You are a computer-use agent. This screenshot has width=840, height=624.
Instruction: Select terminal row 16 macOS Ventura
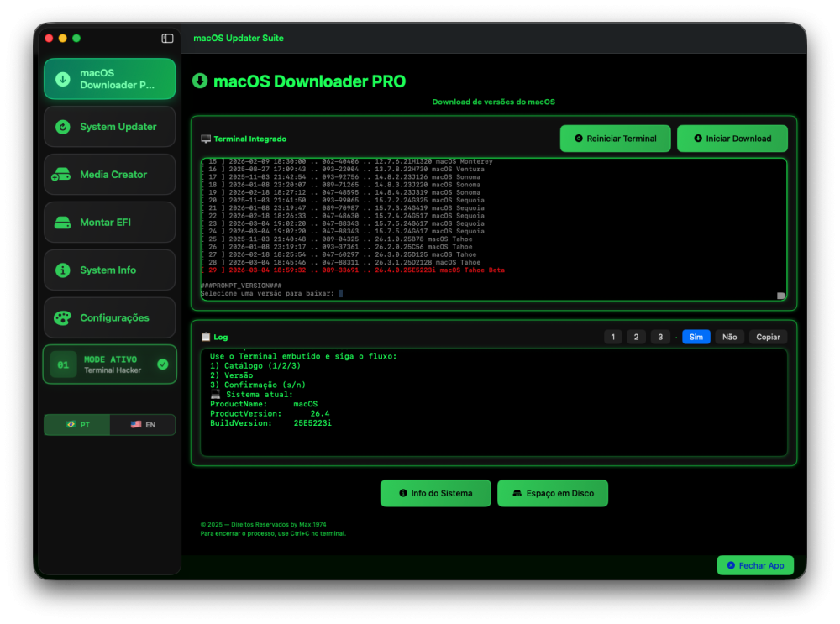(343, 170)
